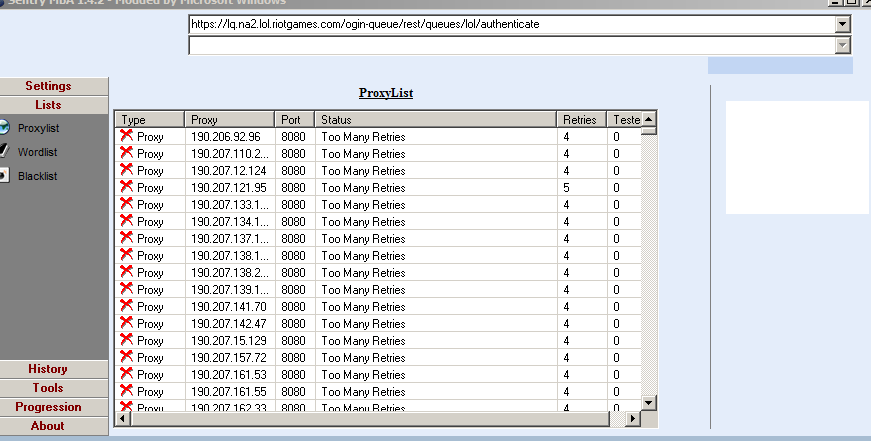
Task: Sort by the Teste column header
Action: pyautogui.click(x=624, y=119)
